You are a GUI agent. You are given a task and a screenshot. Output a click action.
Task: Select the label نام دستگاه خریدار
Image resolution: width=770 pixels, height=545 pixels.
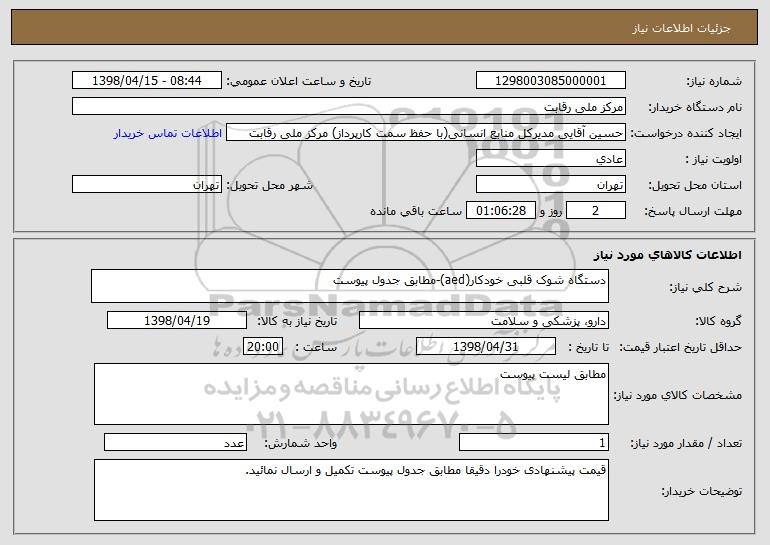pyautogui.click(x=696, y=107)
